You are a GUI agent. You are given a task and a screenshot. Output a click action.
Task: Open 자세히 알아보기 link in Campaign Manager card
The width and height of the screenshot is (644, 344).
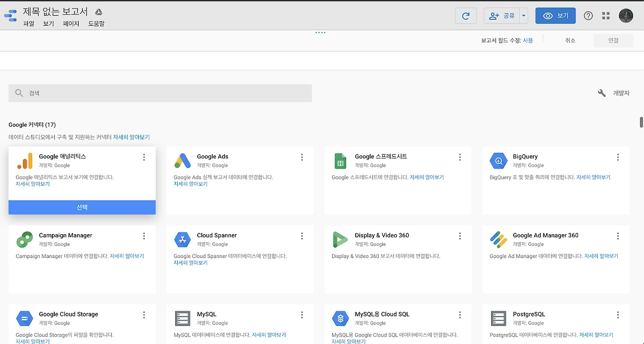pos(127,256)
